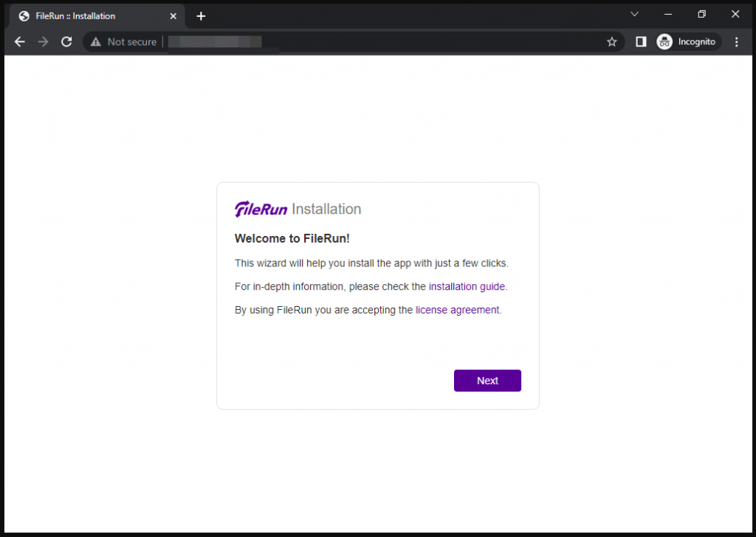This screenshot has height=537, width=756.
Task: Click the FileRun logo above the wizard
Action: pyautogui.click(x=260, y=209)
